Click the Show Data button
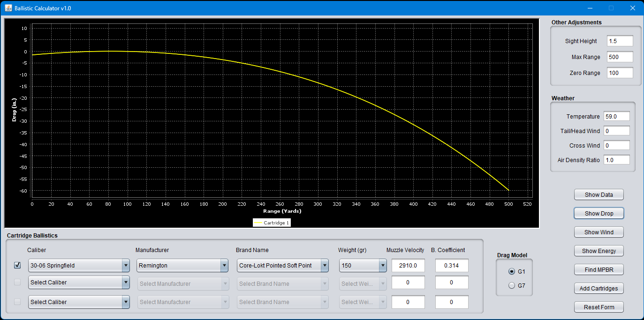Screen dimensions: 644x320 point(599,195)
